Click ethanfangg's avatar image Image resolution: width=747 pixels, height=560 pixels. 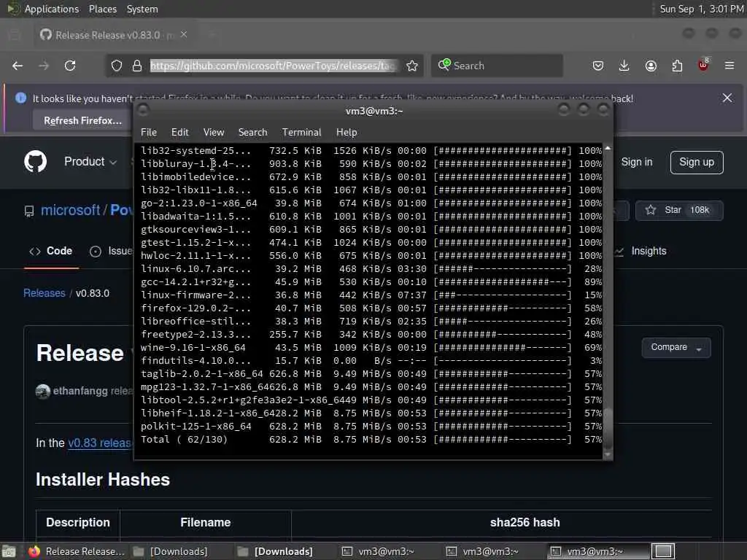pos(43,392)
